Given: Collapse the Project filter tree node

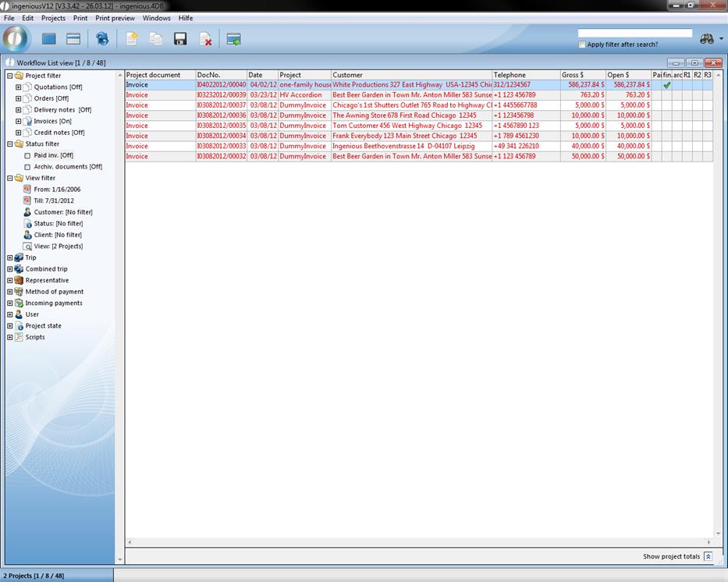Looking at the screenshot, I should point(10,76).
